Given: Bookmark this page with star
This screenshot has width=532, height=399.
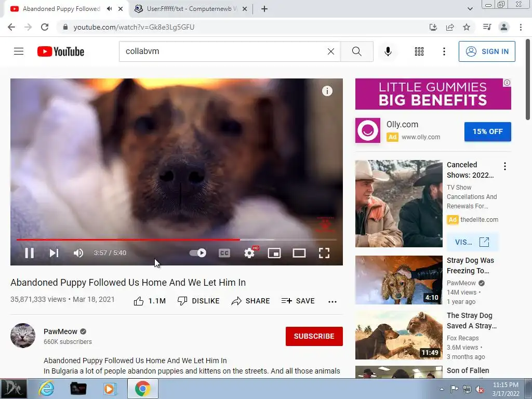Looking at the screenshot, I should [467, 27].
